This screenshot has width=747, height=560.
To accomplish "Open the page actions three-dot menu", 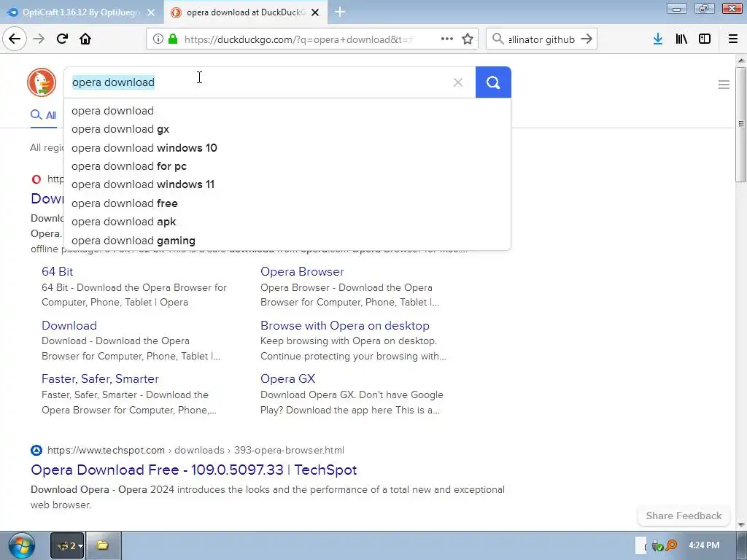I will point(447,39).
